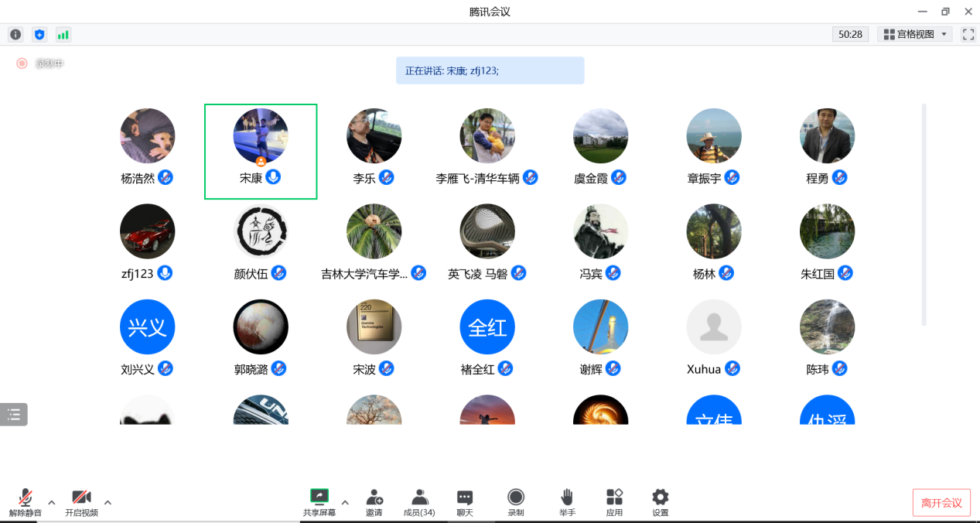Open the meeting info icon

click(x=15, y=35)
